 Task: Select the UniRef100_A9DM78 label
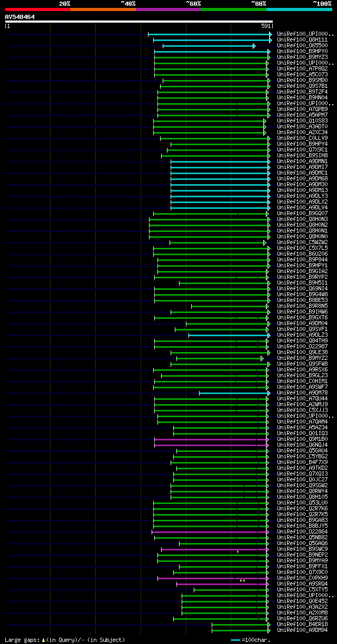point(302,393)
